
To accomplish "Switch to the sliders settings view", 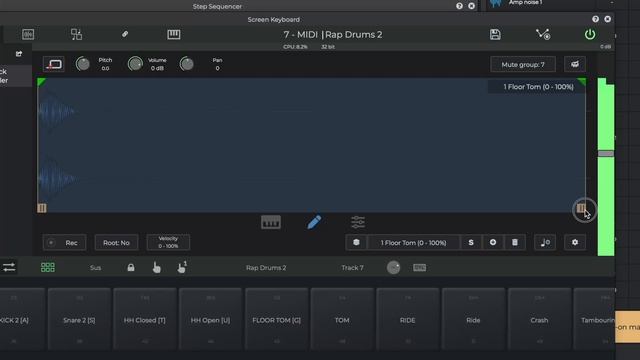I will point(358,222).
